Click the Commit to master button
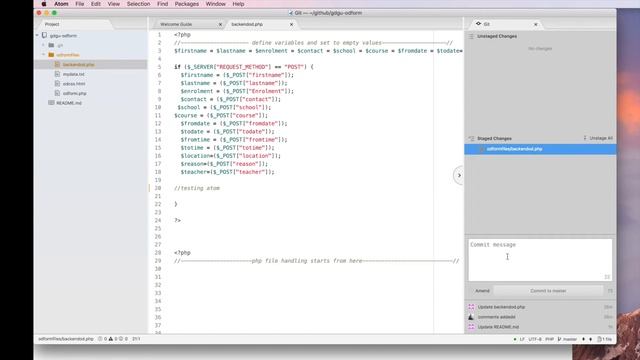 (548, 291)
